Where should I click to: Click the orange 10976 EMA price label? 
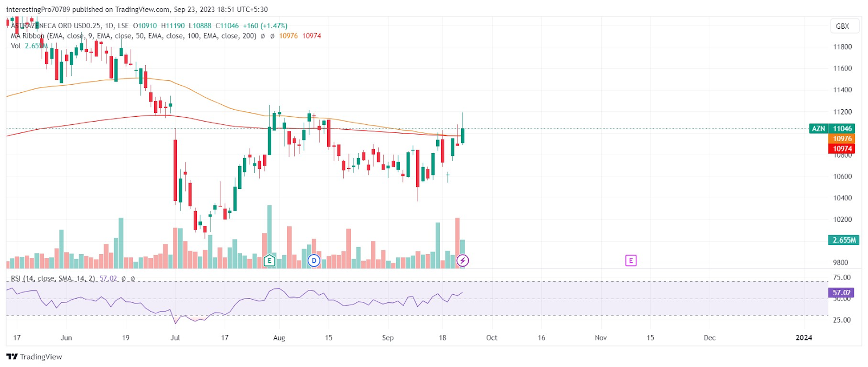click(842, 139)
